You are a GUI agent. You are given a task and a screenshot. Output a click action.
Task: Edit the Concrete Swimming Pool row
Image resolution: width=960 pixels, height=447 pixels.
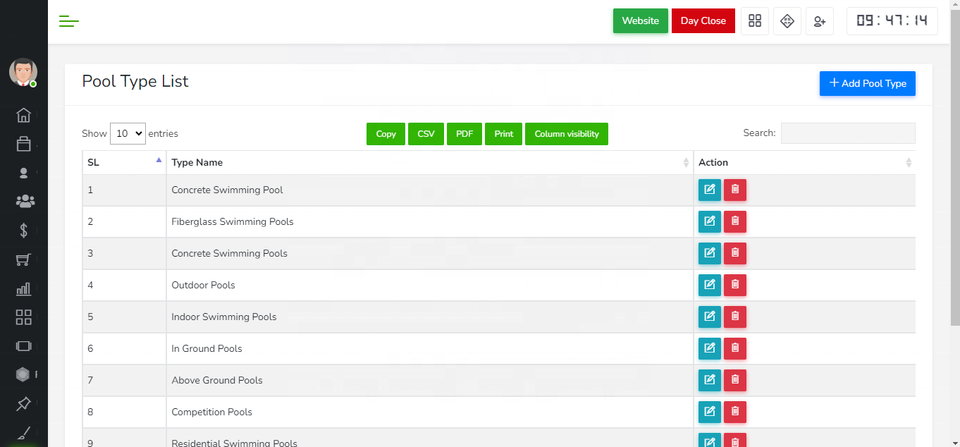tap(709, 190)
